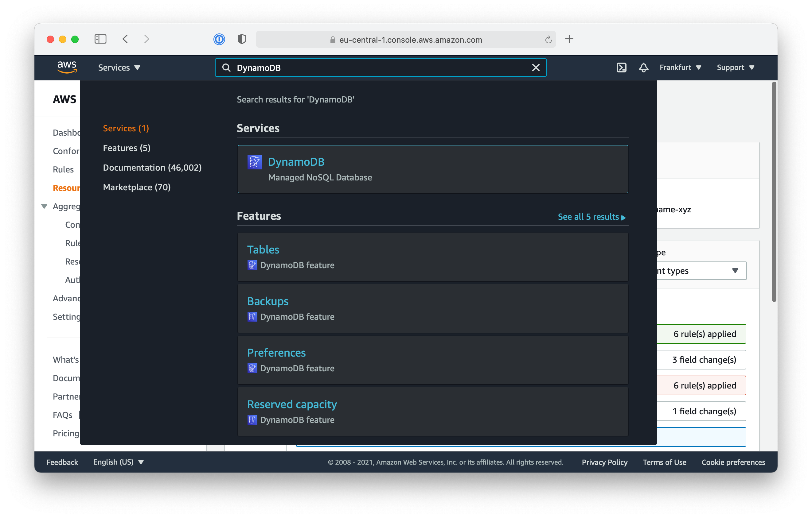Click the green 6 rule(s) applied badge

click(701, 334)
